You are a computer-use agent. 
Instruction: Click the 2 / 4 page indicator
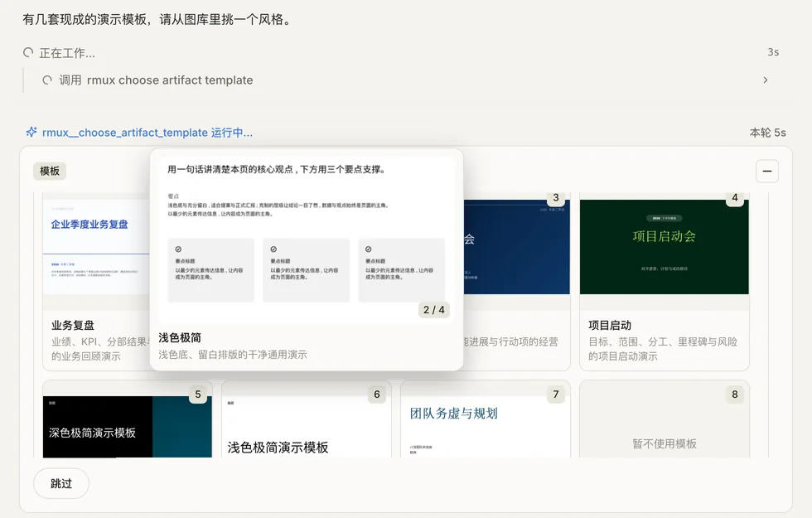tap(434, 310)
